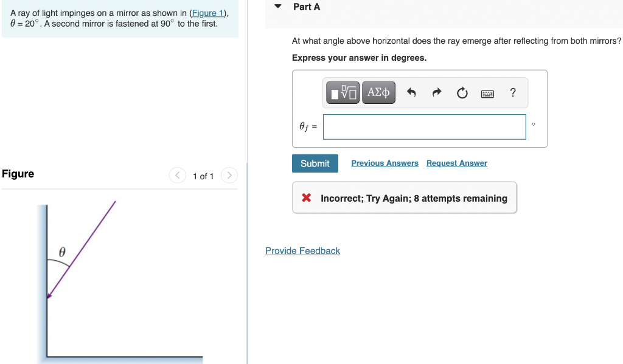The image size is (623, 364).
Task: Click 'Express your answer in degrees.' text
Action: 359,58
